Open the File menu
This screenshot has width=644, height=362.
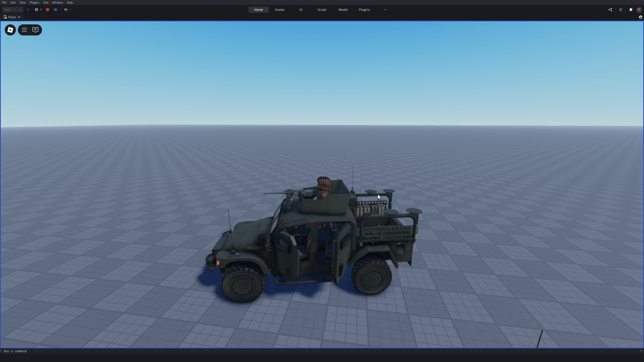click(x=4, y=3)
